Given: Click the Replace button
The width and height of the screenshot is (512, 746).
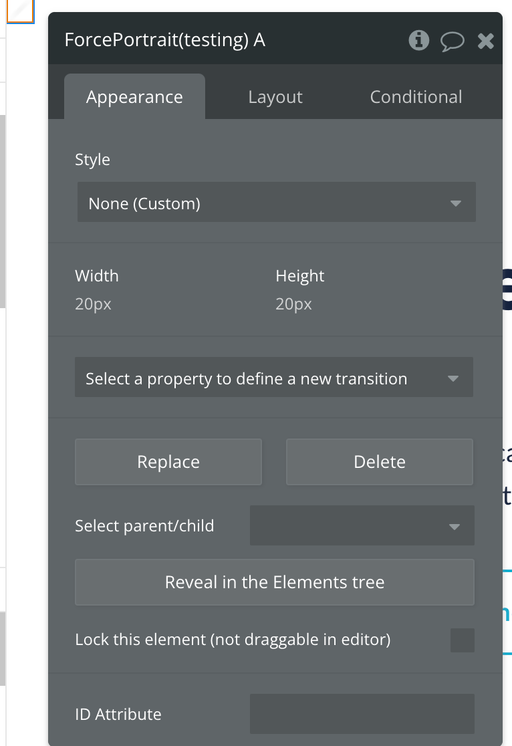Looking at the screenshot, I should 168,461.
